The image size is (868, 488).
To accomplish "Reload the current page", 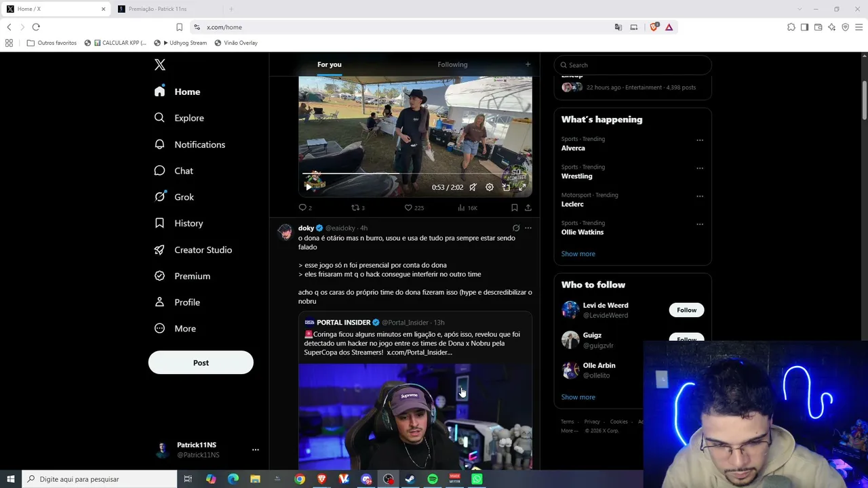I will [36, 27].
